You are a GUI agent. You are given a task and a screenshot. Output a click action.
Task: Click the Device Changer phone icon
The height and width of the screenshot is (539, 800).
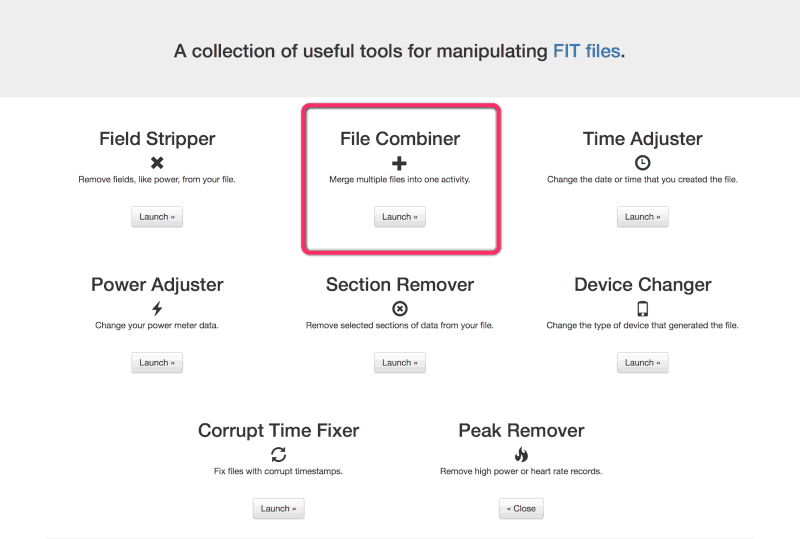(x=643, y=309)
